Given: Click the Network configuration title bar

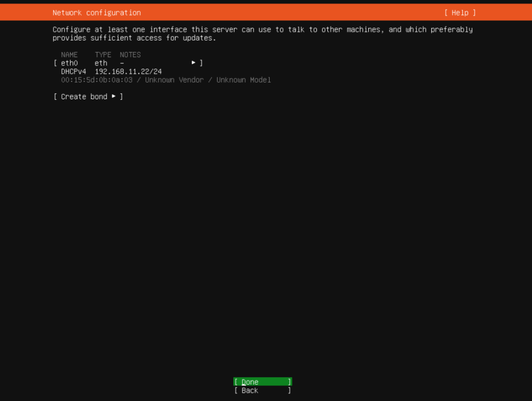Looking at the screenshot, I should point(96,12).
